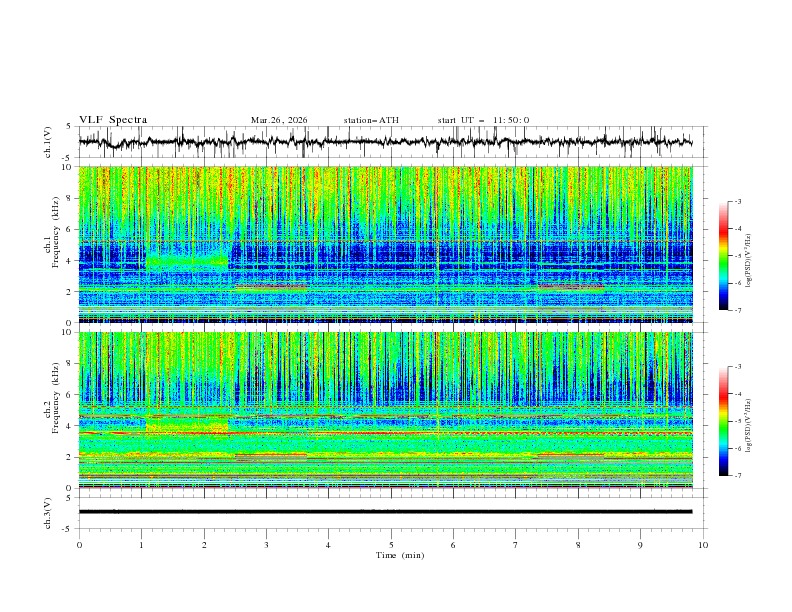792x612 pixels.
Task: Click the ch.3 flat black waveform trace
Action: [385, 512]
